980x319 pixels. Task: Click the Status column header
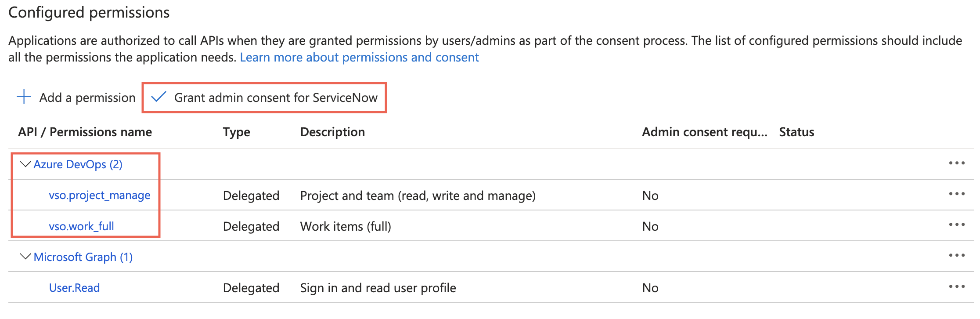point(796,132)
